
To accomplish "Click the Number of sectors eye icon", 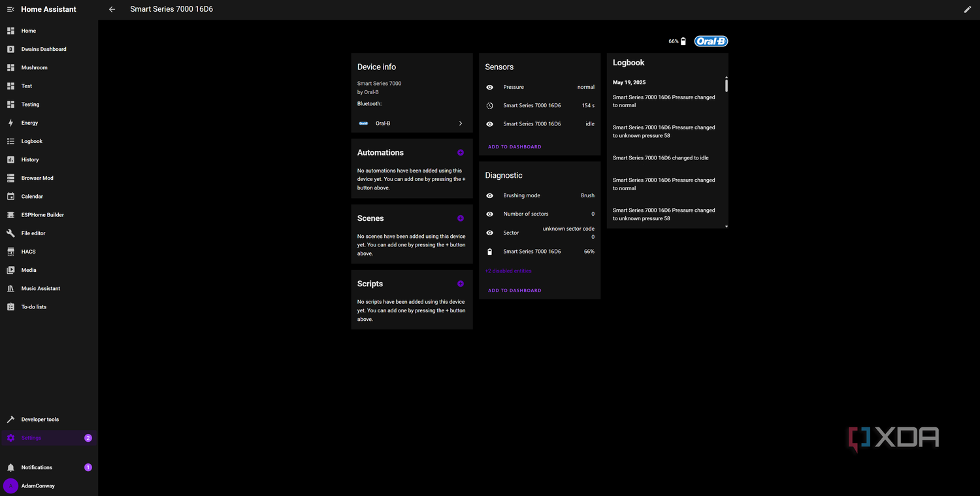I will [x=490, y=214].
